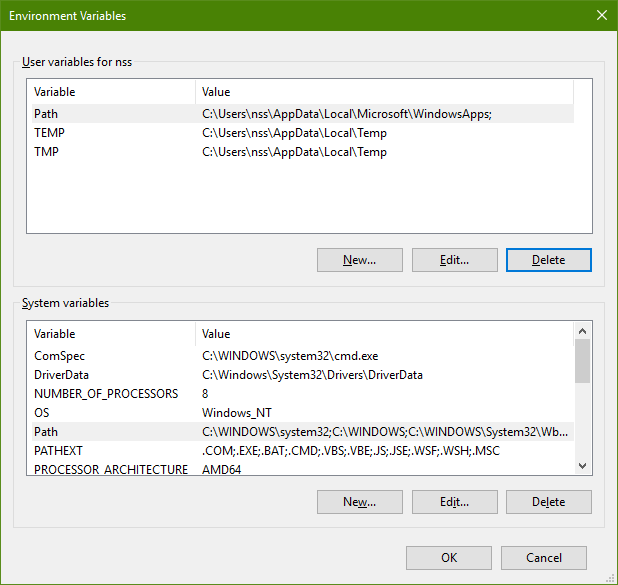Delete the selected user variable

548,260
